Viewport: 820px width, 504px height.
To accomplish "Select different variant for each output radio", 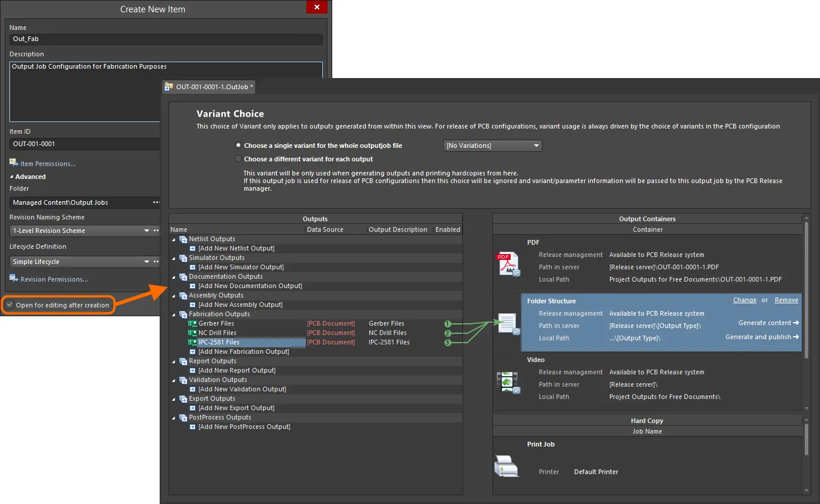I will (238, 158).
